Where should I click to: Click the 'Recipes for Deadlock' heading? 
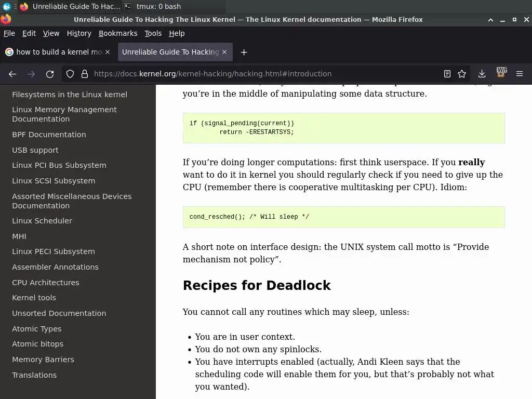(x=257, y=286)
